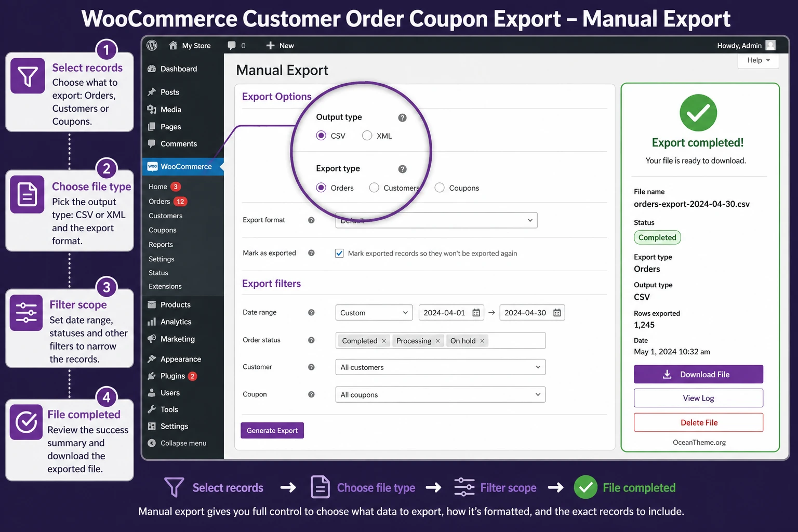The height and width of the screenshot is (532, 798).
Task: Click the sidebar Settings sliders icon
Action: (152, 426)
